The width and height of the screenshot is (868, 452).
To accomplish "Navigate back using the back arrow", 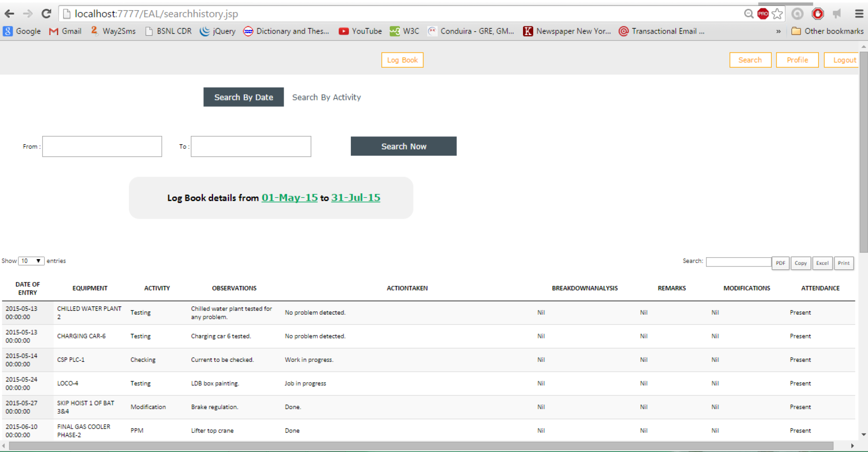I will coord(9,13).
